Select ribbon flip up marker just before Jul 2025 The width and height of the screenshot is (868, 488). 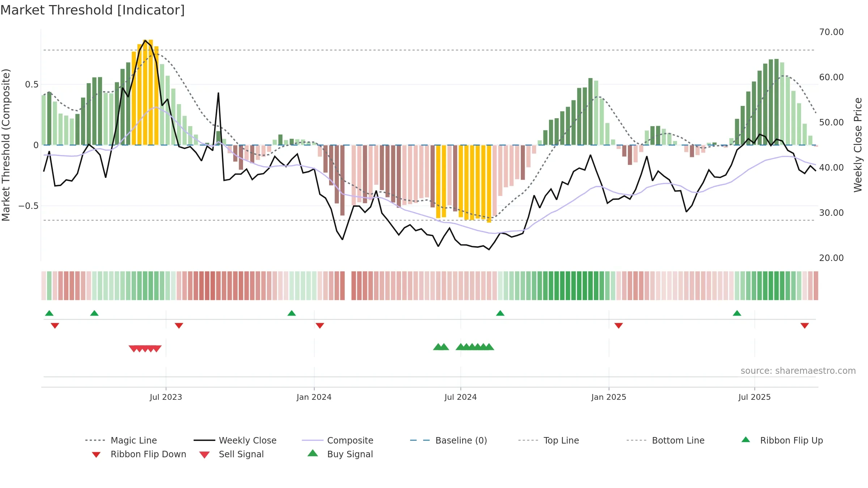pyautogui.click(x=737, y=313)
